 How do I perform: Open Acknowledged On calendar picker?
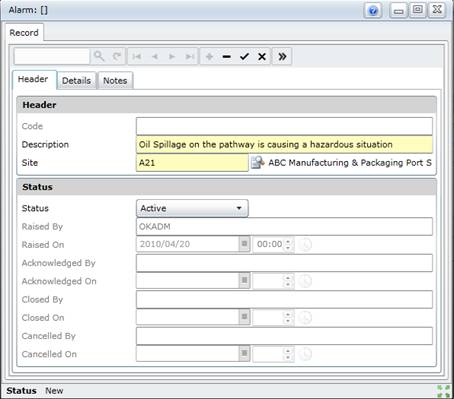pyautogui.click(x=244, y=281)
